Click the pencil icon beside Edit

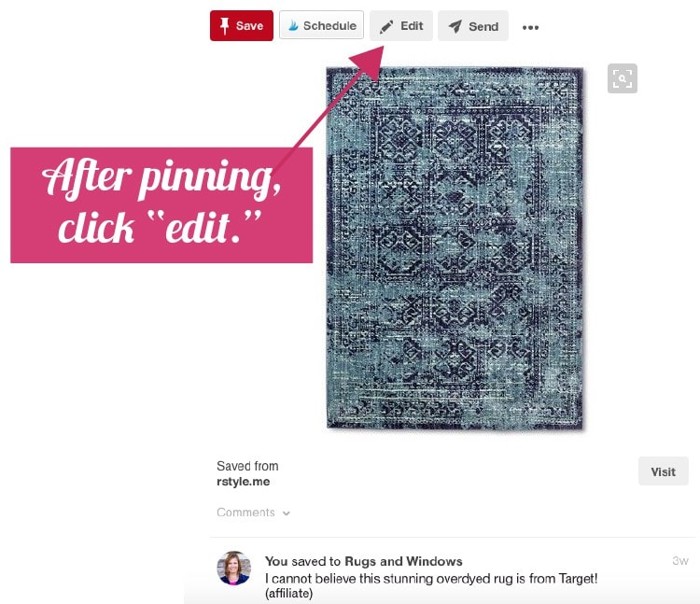point(386,27)
